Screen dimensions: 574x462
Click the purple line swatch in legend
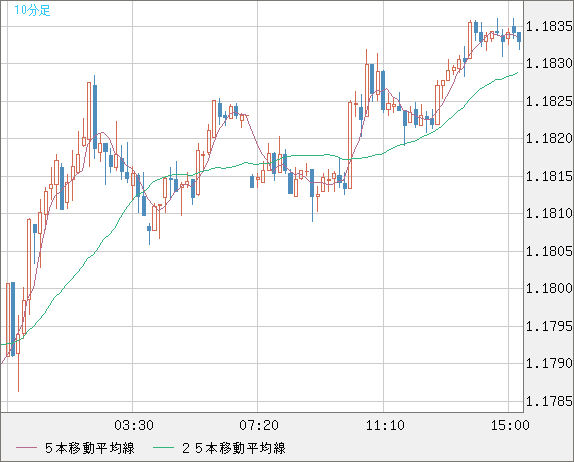click(26, 448)
